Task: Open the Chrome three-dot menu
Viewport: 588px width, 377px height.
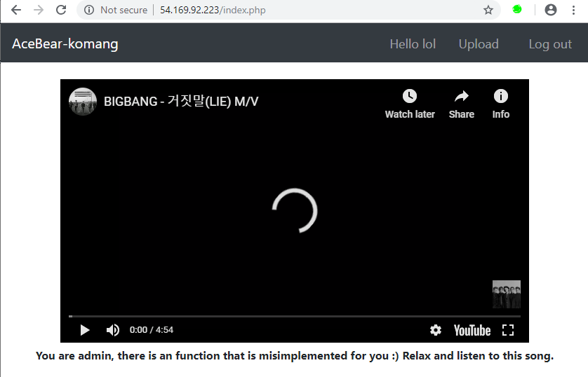Action: 573,10
